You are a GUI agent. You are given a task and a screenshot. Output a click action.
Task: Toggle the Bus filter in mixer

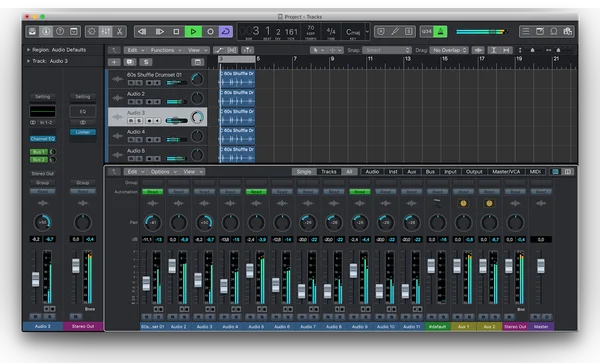pos(430,172)
